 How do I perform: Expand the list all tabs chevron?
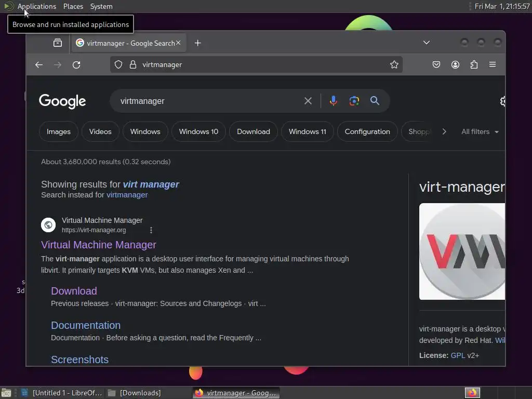[x=427, y=43]
